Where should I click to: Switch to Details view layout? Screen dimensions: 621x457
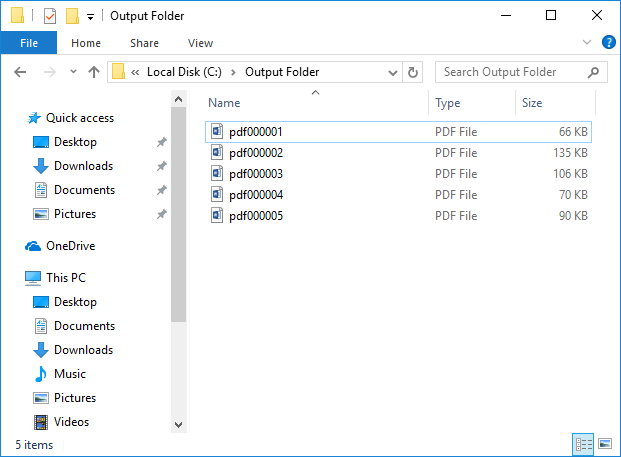point(582,444)
